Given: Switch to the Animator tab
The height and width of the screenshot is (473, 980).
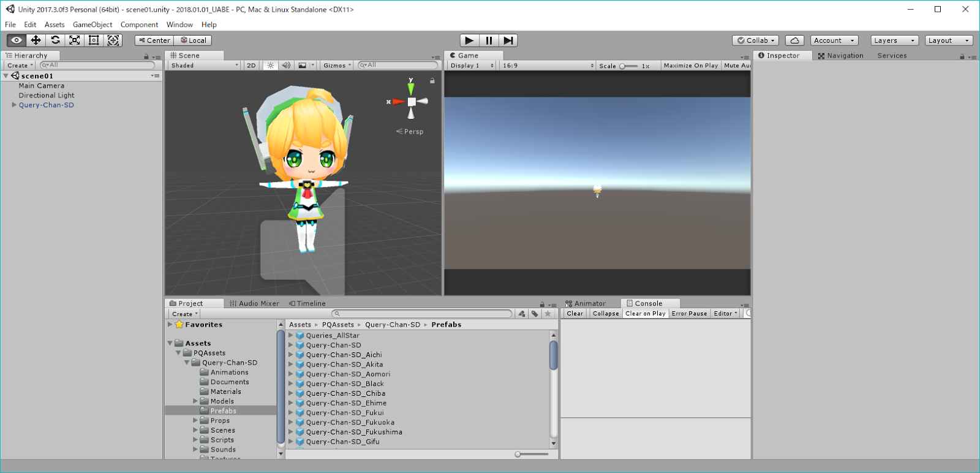Looking at the screenshot, I should point(586,303).
